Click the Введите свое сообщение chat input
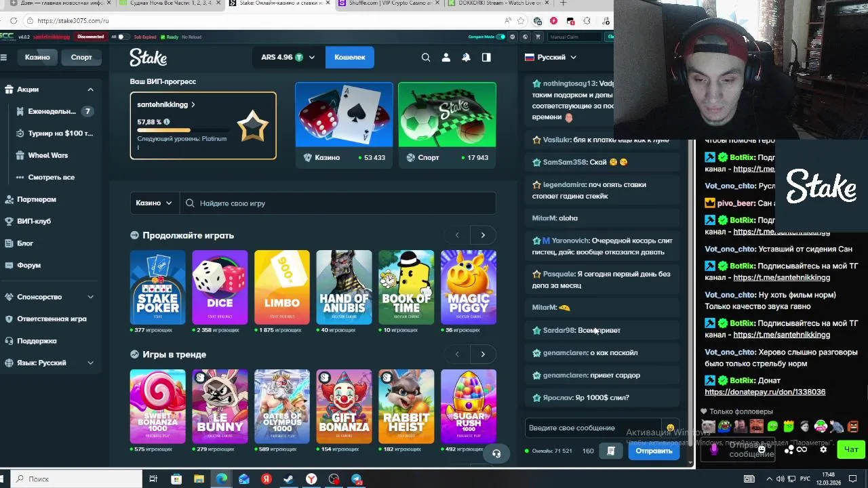Screen dimensions: 868x488 point(595,428)
